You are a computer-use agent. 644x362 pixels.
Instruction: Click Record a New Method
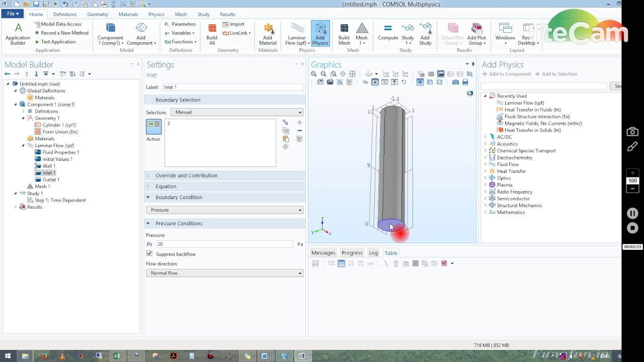coord(61,33)
